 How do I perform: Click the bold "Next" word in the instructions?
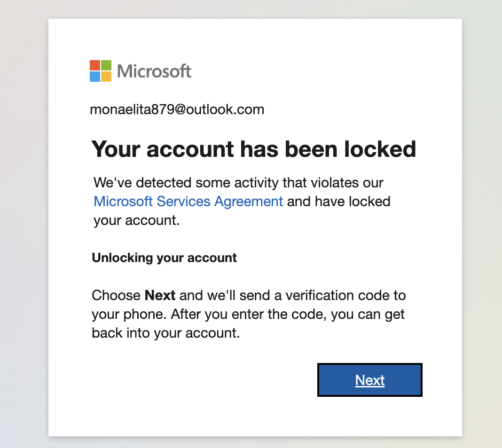[160, 296]
